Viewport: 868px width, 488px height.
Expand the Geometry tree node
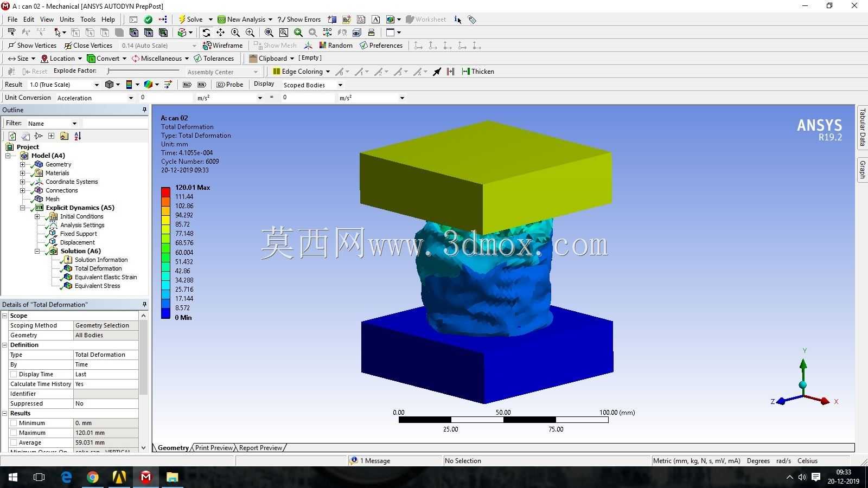[22, 164]
